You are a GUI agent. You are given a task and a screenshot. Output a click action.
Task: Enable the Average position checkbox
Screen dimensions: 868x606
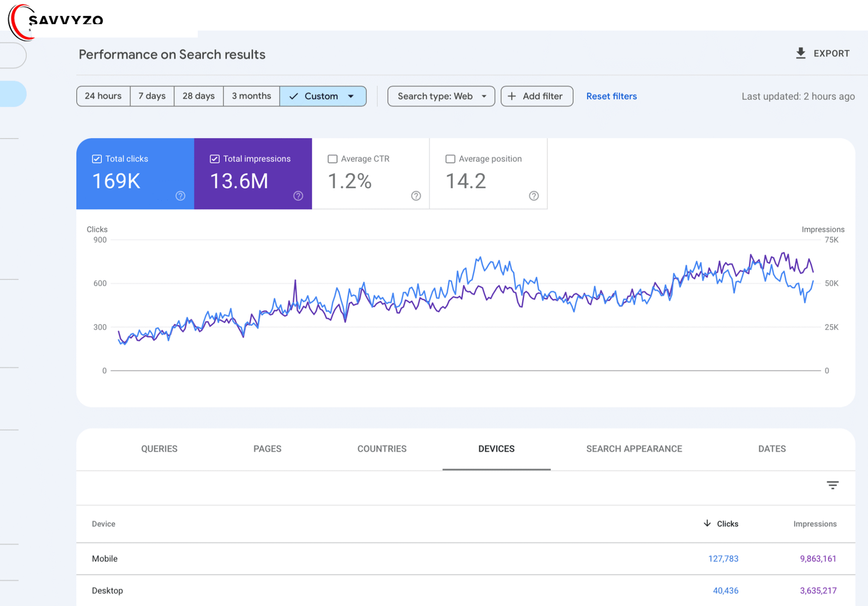[x=450, y=159]
